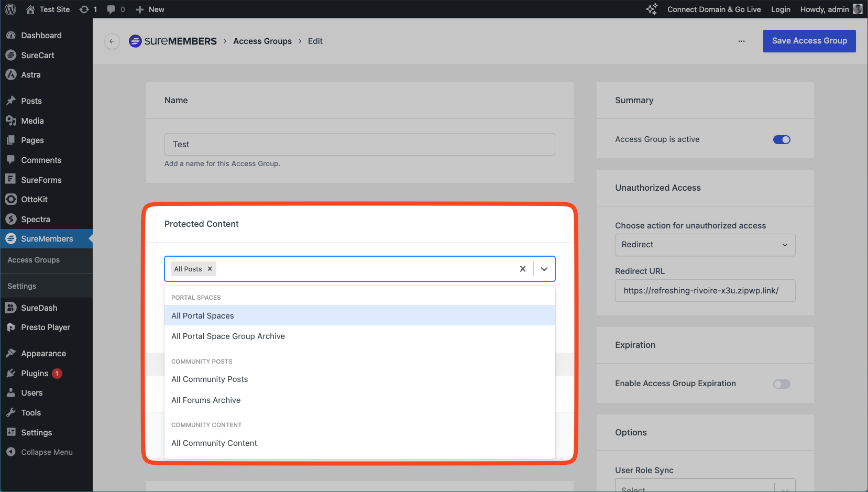Click the Pages sidebar icon
Screen dimensions: 868x492
[10, 140]
